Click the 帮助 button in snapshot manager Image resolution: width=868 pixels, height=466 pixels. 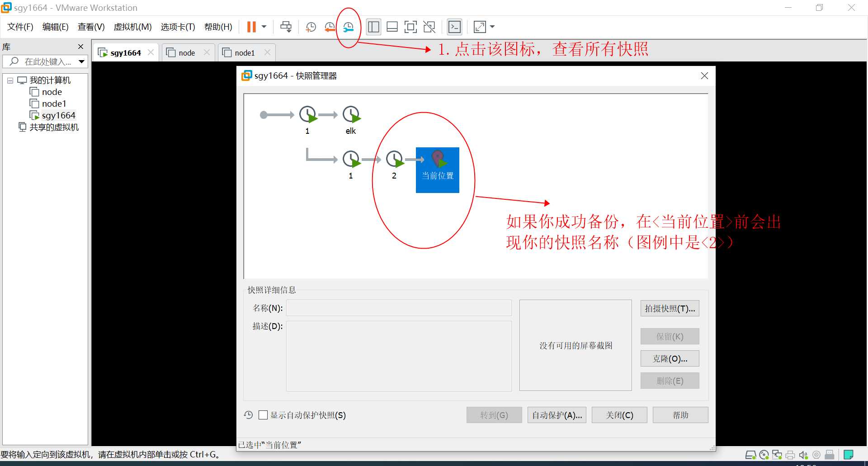pos(680,415)
